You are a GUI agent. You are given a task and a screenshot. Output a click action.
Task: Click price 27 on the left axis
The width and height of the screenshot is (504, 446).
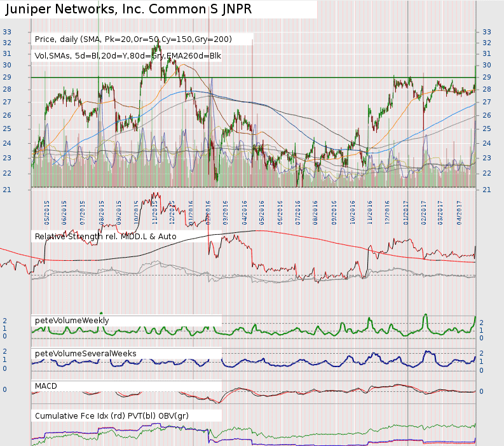(x=7, y=102)
